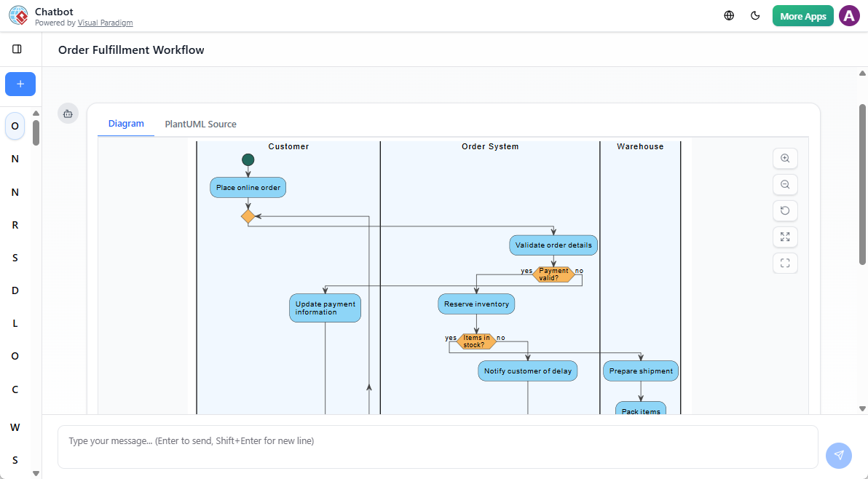The image size is (868, 479).
Task: Click the Chatbot logo in the header
Action: coord(17,15)
